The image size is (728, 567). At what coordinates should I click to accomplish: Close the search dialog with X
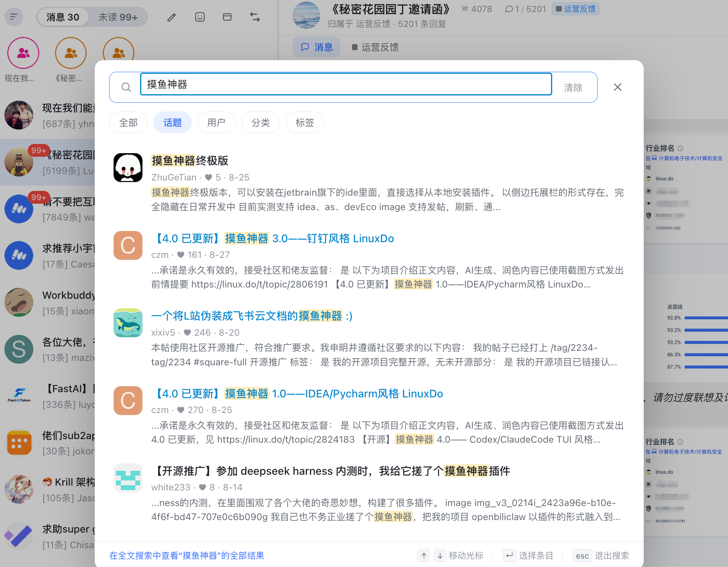click(x=618, y=87)
